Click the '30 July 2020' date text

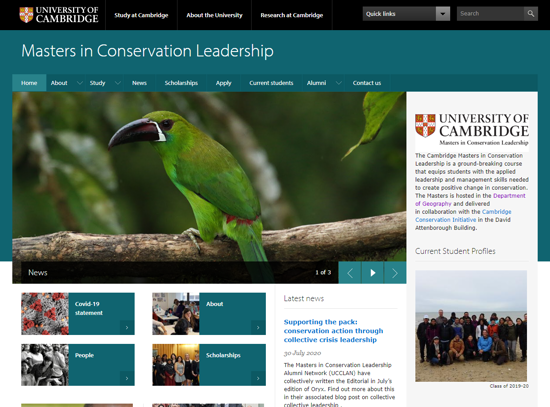pyautogui.click(x=302, y=353)
